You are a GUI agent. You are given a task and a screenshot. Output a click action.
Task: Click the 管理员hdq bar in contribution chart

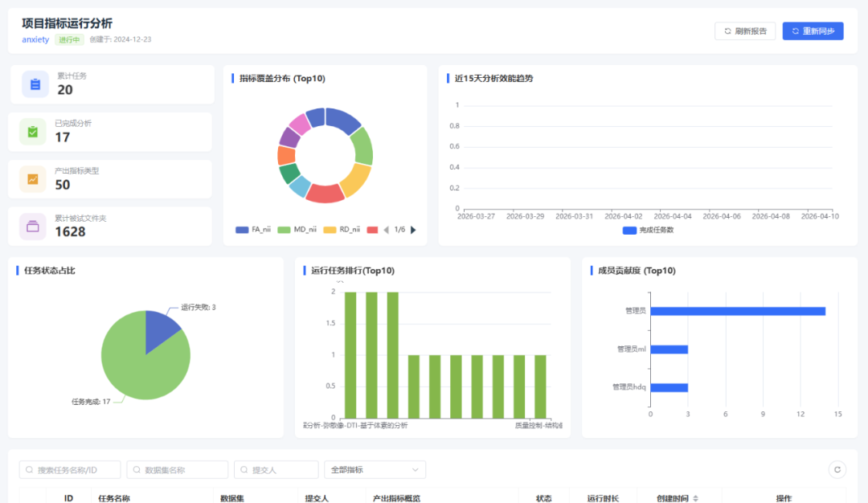(x=669, y=387)
